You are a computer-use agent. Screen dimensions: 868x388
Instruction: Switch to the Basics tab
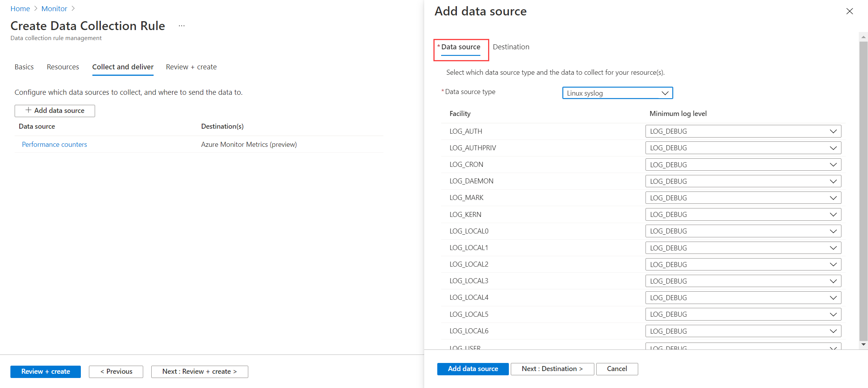[24, 67]
